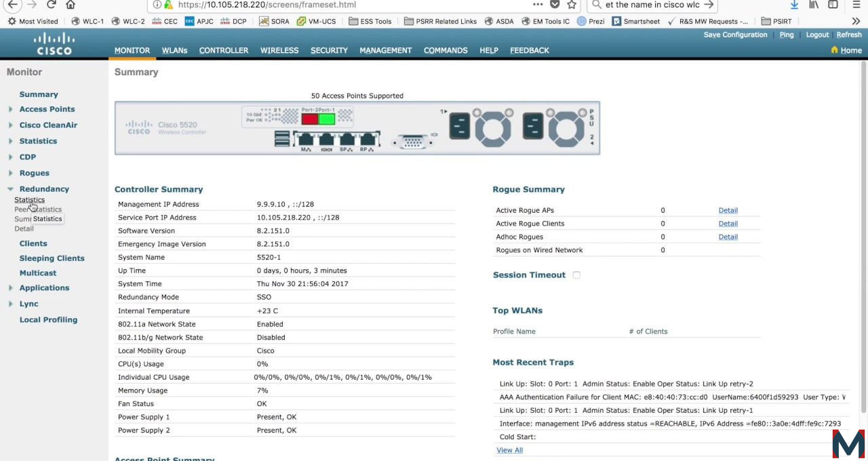Expand the Rogues tree arrow
This screenshot has height=461, width=868.
pos(10,173)
